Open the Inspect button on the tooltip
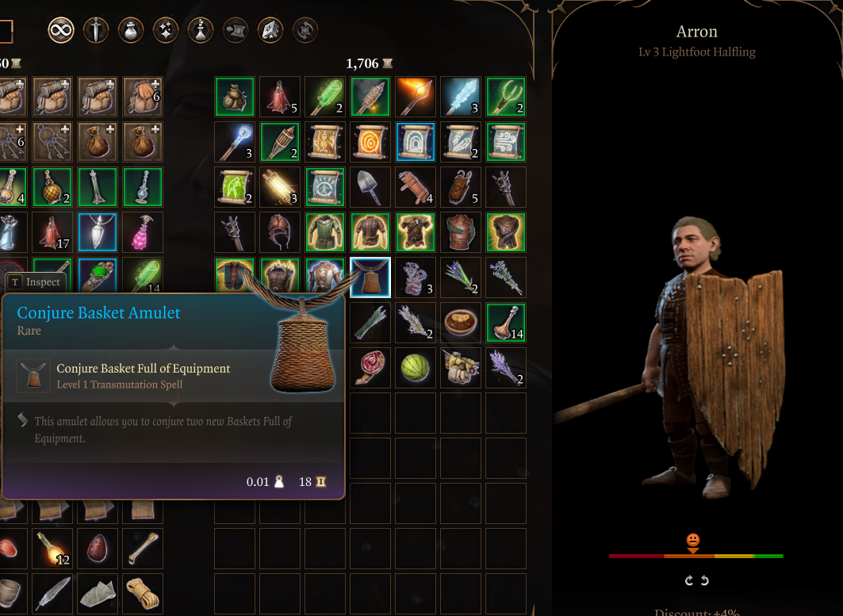 click(36, 281)
